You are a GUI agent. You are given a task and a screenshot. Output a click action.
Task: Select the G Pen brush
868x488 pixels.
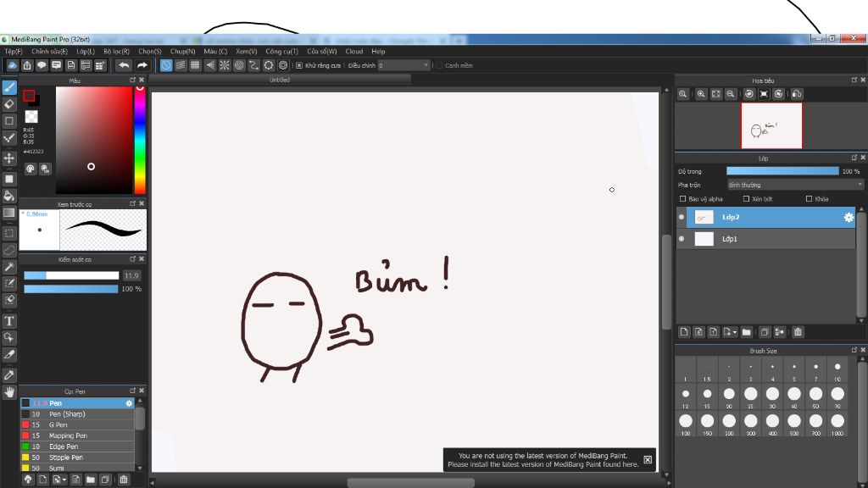(x=77, y=425)
